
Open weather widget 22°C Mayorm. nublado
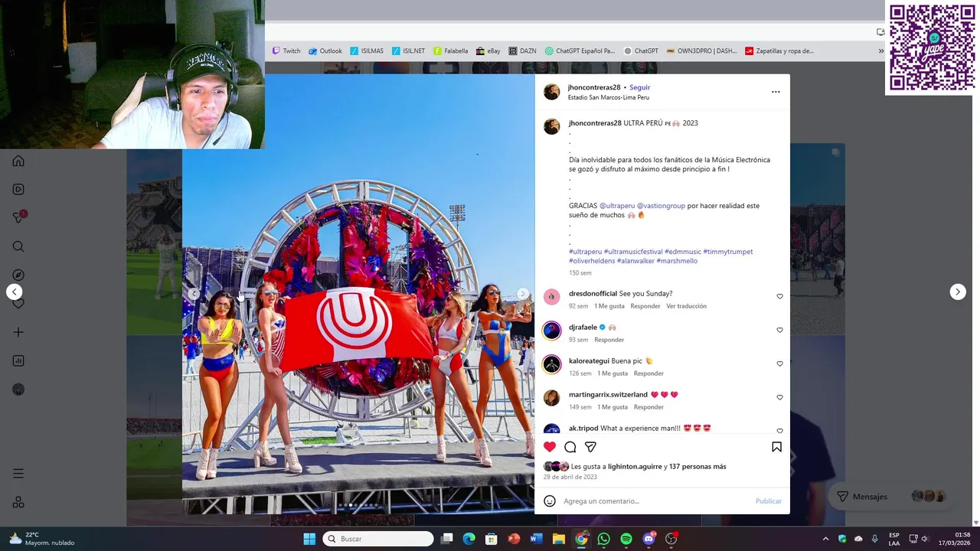(x=42, y=539)
